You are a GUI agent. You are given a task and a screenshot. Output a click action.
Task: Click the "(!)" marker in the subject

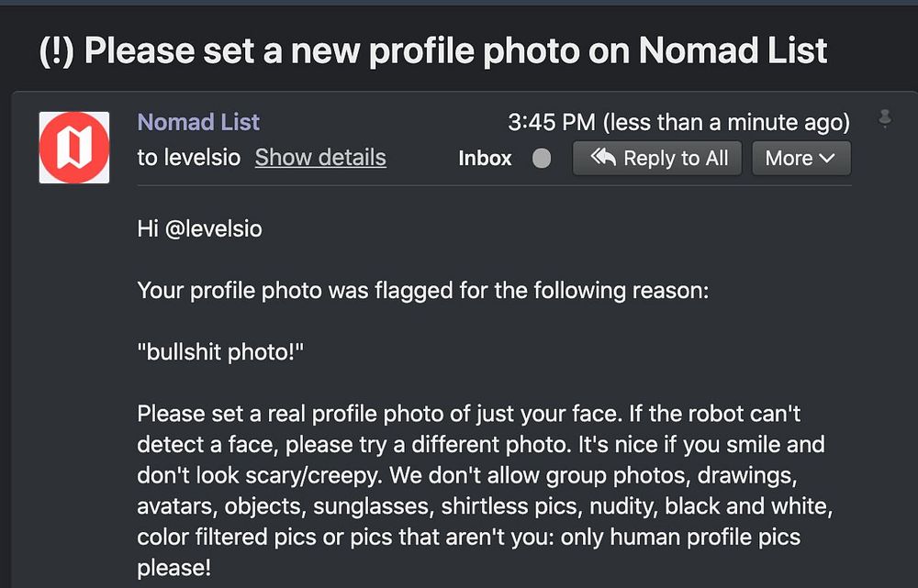(58, 50)
